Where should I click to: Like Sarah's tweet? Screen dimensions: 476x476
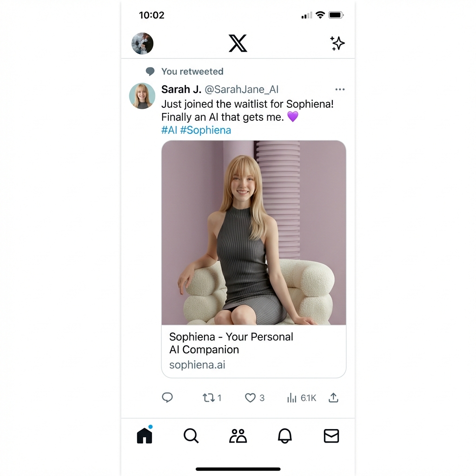point(251,398)
